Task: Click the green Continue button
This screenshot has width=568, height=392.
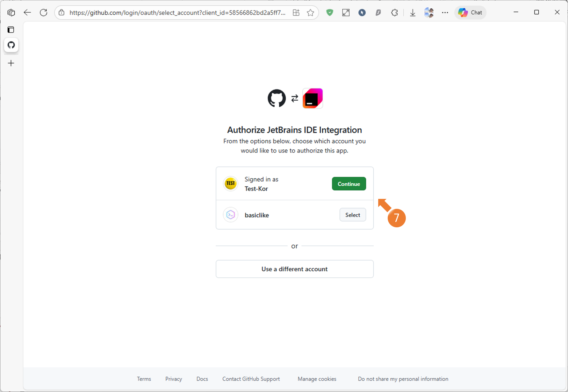Action: (x=349, y=184)
